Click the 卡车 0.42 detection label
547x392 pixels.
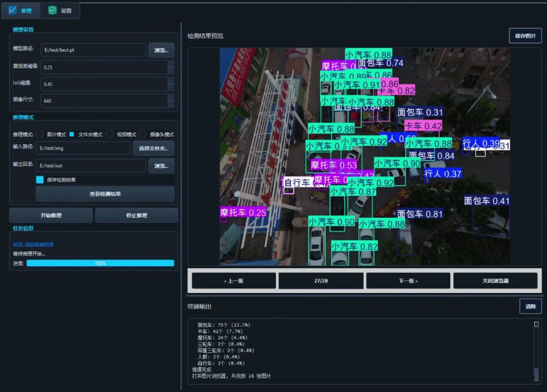[423, 126]
